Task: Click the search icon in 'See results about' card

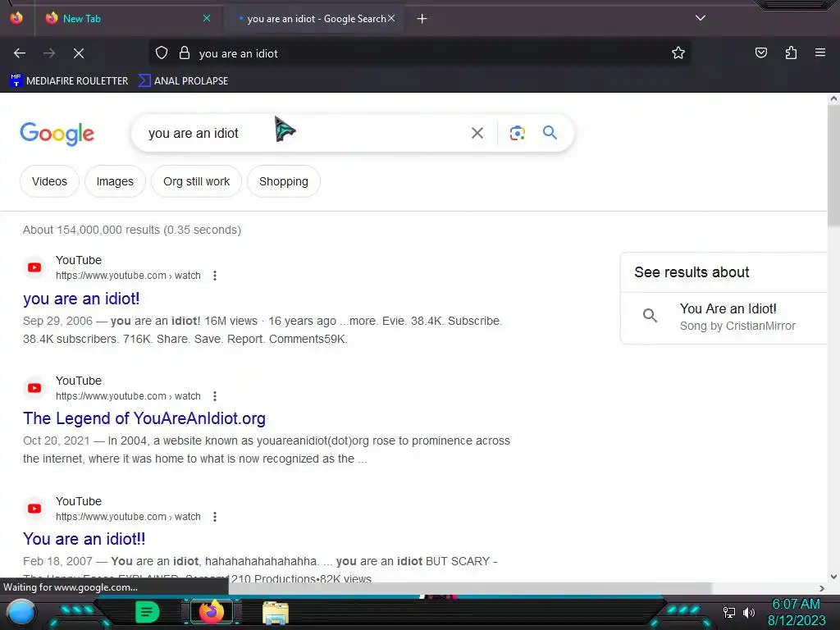Action: click(650, 316)
